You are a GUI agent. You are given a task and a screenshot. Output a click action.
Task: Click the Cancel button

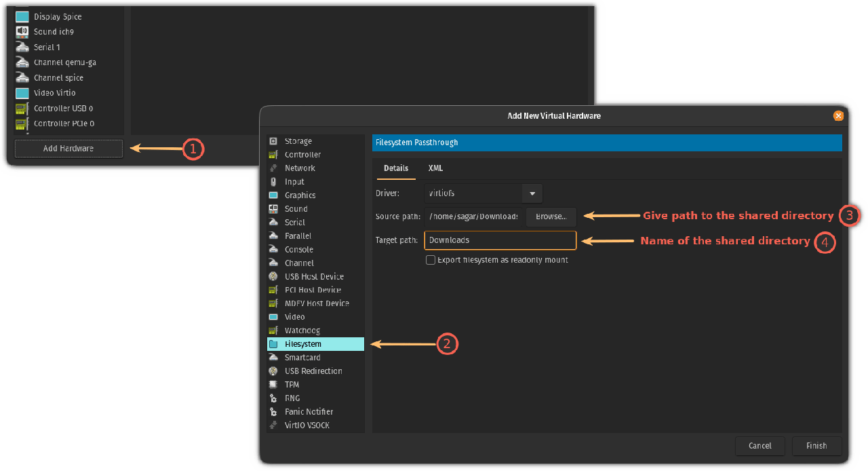759,446
